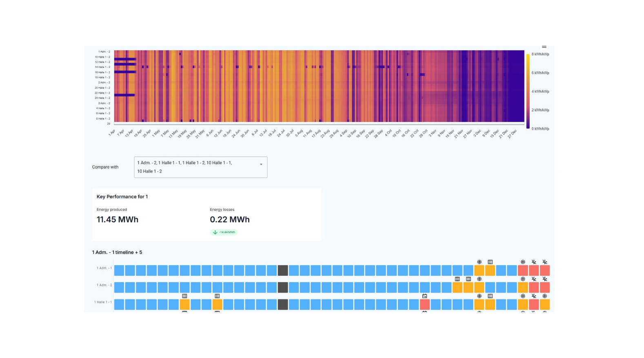Click rightmost snowflake icon above 1 Halle 1 - 1 row
Image resolution: width=644 pixels, height=358 pixels.
pos(544,296)
